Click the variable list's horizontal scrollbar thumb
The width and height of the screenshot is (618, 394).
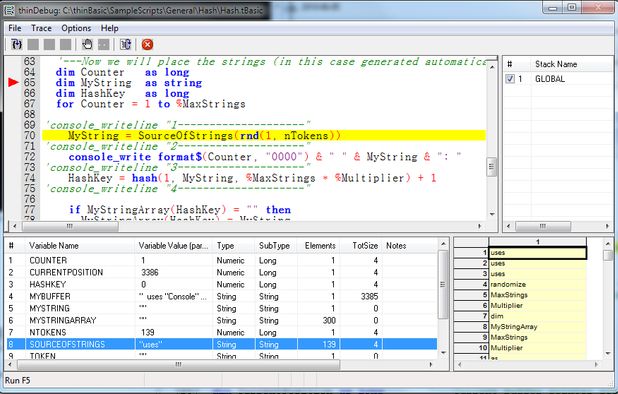coord(178,365)
